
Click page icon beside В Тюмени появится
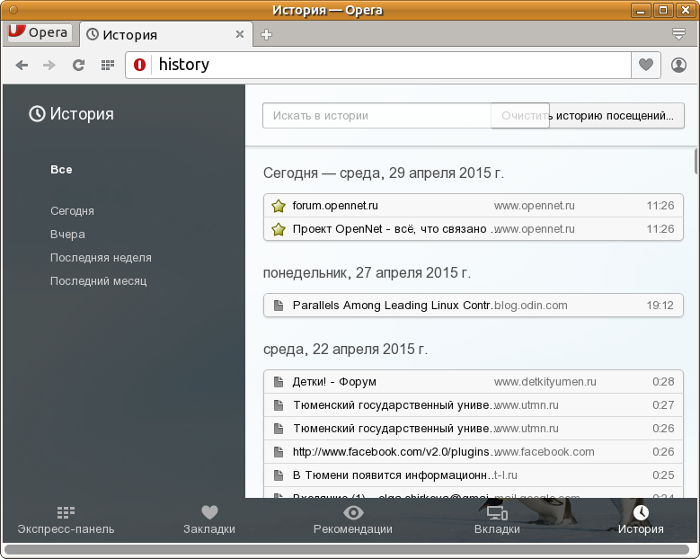tap(279, 475)
